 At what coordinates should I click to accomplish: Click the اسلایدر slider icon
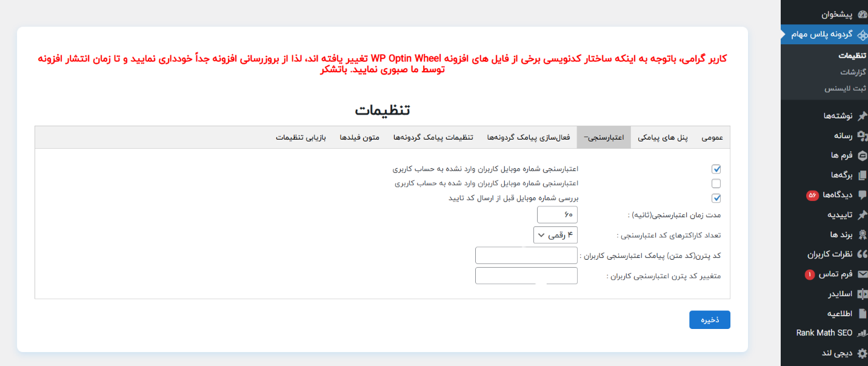point(862,294)
